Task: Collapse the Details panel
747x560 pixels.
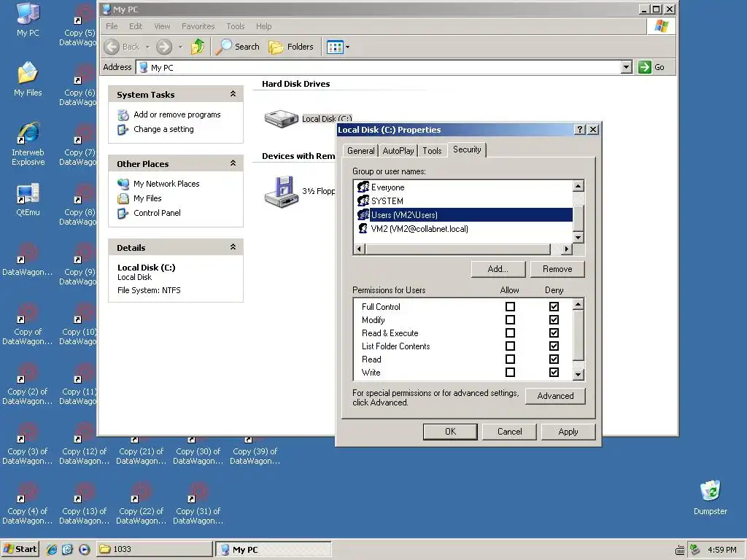Action: tap(233, 246)
